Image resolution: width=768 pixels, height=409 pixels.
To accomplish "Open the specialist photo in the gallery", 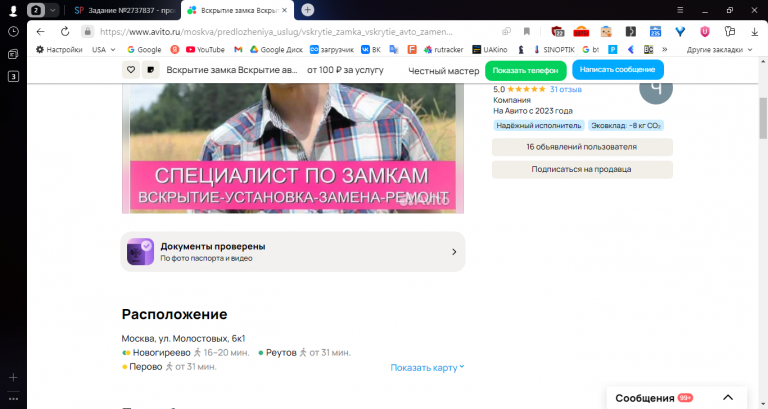I will (293, 148).
